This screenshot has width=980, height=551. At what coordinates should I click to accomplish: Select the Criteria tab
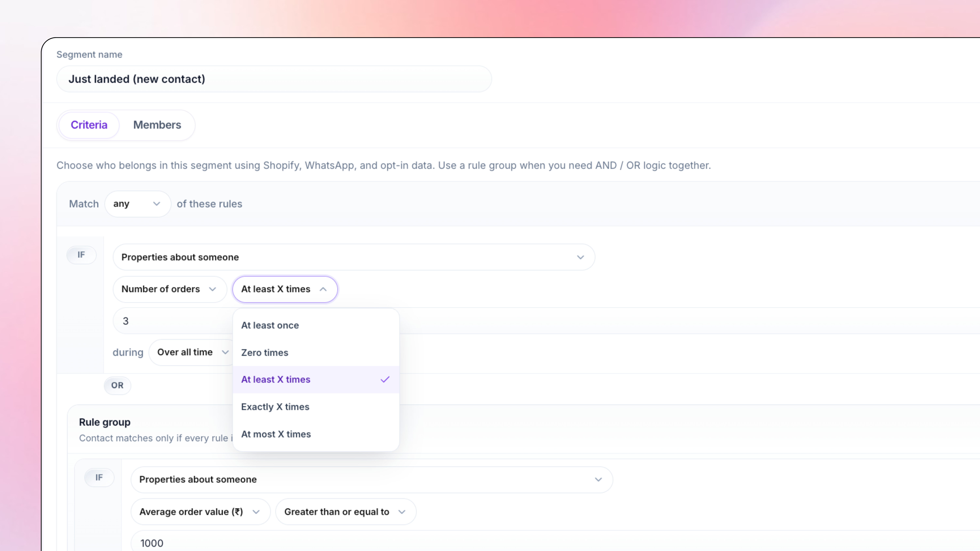pyautogui.click(x=89, y=125)
